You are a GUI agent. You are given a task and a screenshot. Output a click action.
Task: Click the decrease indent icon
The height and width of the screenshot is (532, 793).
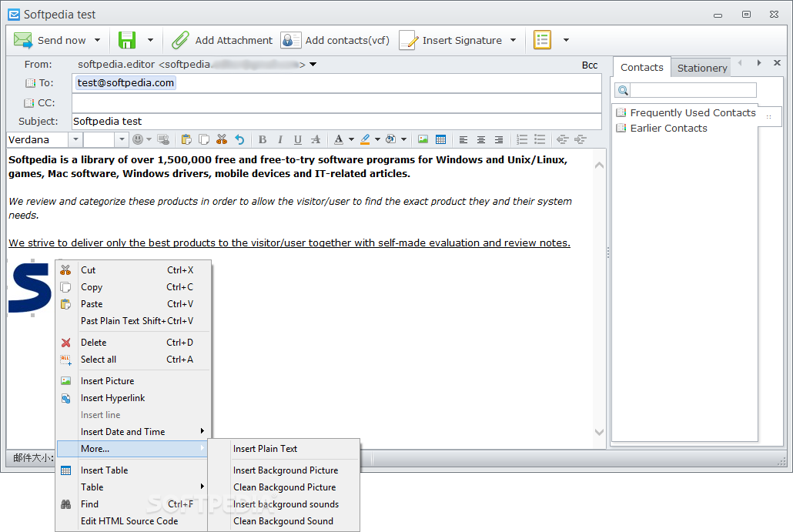(562, 139)
